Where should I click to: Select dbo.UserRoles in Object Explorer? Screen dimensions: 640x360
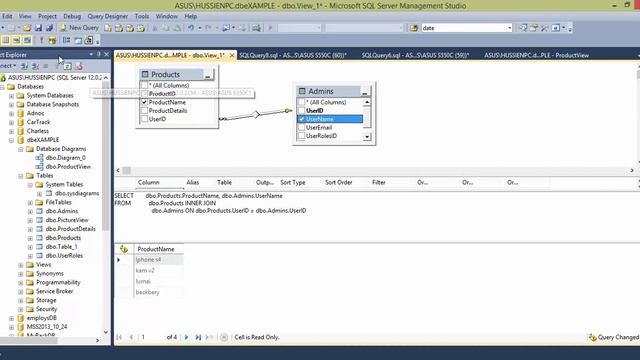pos(64,256)
